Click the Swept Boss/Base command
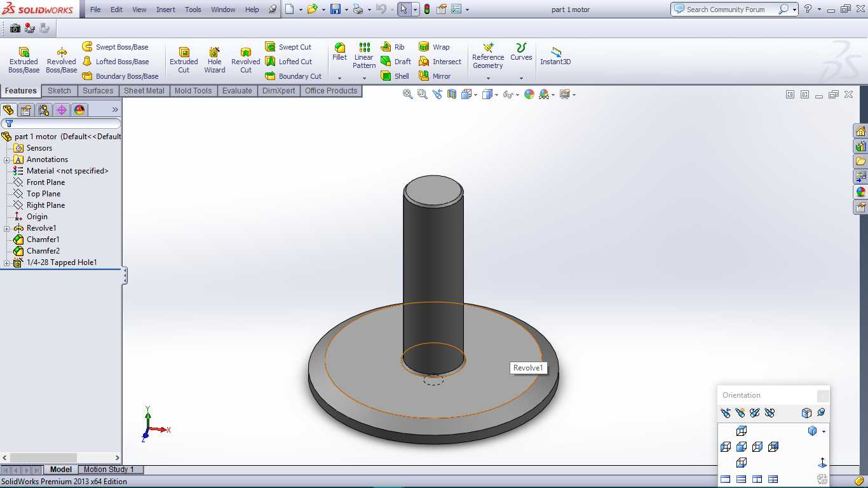The width and height of the screenshot is (868, 488). 115,47
